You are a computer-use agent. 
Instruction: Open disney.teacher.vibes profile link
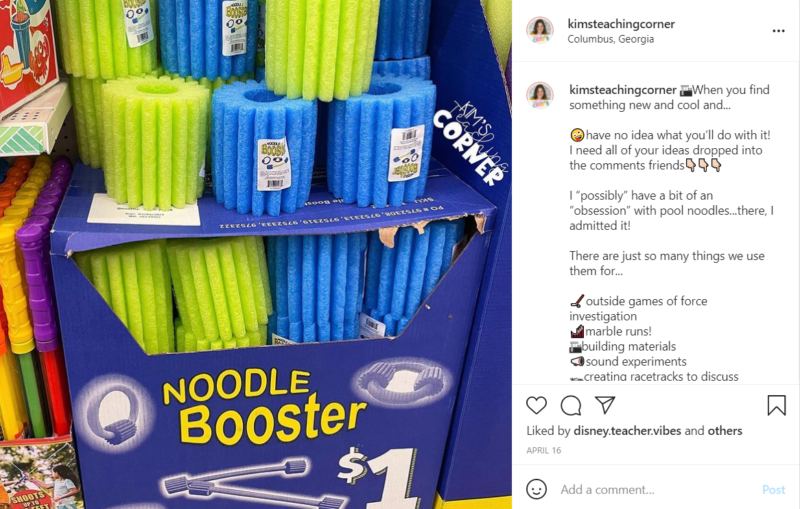(x=627, y=431)
